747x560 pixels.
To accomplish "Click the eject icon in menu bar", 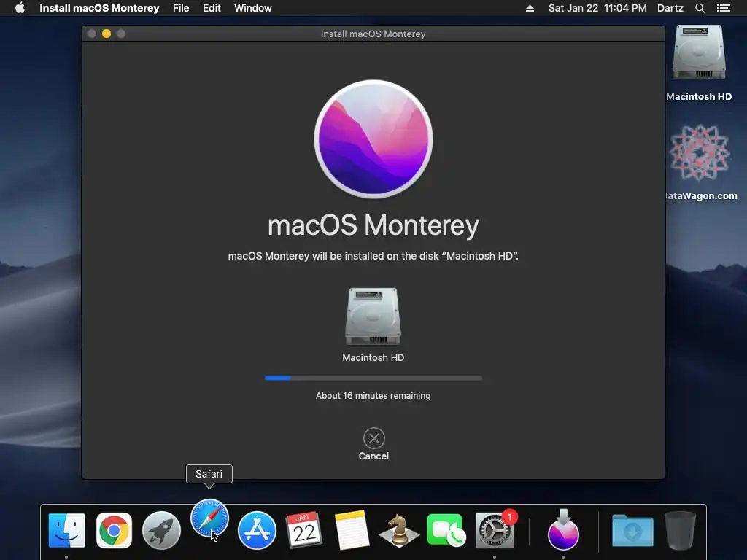I will coord(530,8).
